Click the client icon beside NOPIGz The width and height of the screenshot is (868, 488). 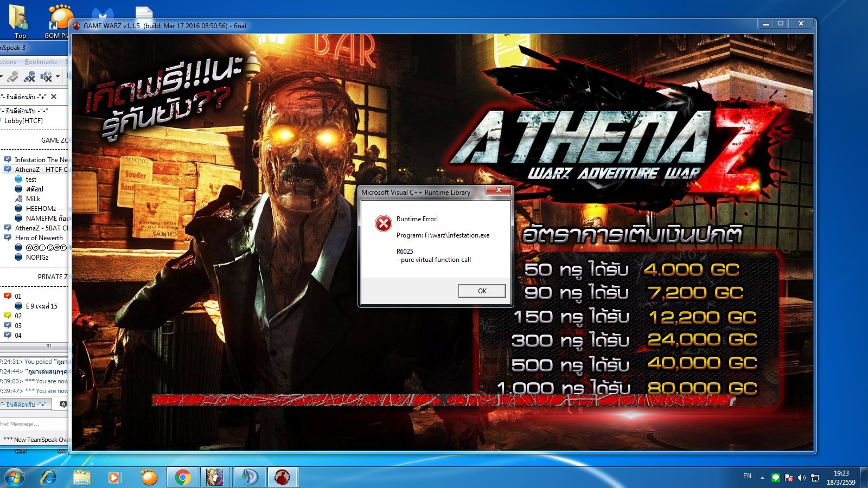click(x=18, y=258)
